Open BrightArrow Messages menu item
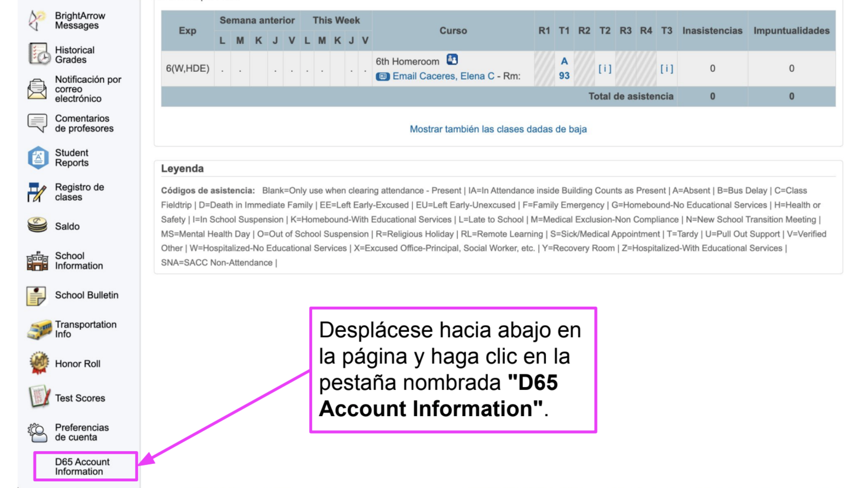 click(80, 21)
